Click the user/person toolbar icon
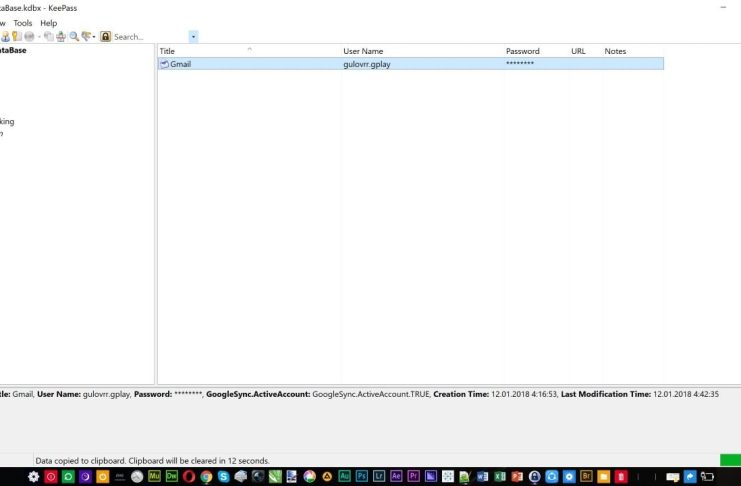 pyautogui.click(x=5, y=36)
